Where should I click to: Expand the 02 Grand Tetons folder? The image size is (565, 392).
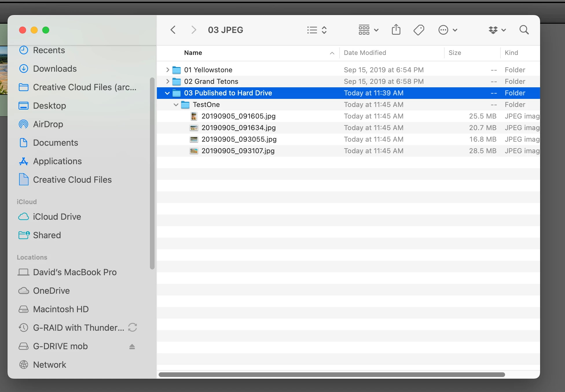(x=167, y=82)
